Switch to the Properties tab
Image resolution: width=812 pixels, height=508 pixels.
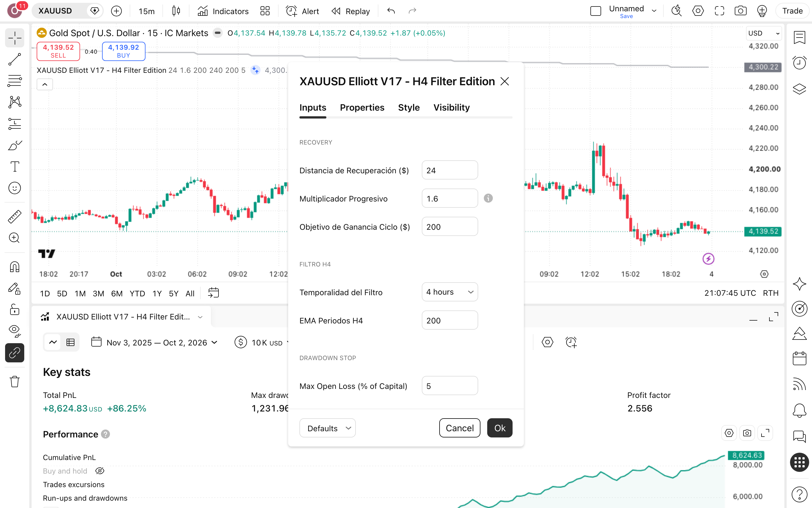(362, 108)
